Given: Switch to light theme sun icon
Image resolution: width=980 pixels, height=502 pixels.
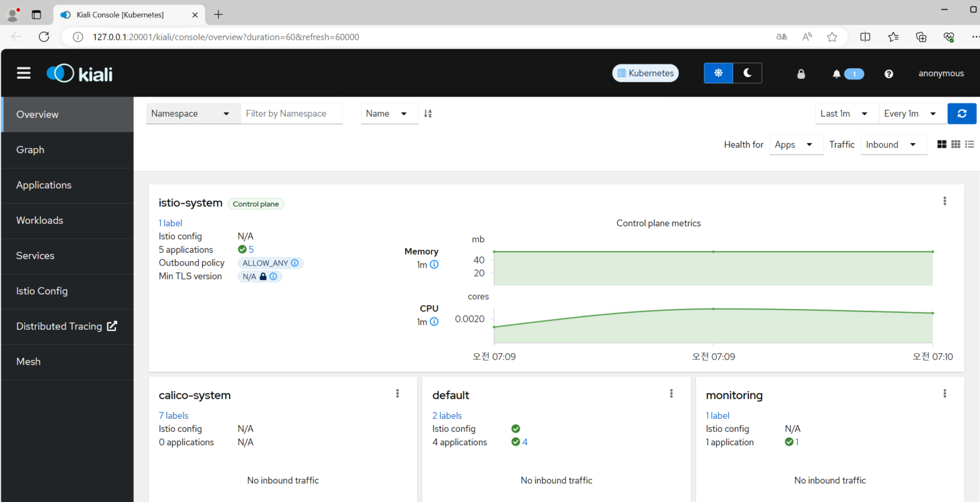Looking at the screenshot, I should point(718,73).
